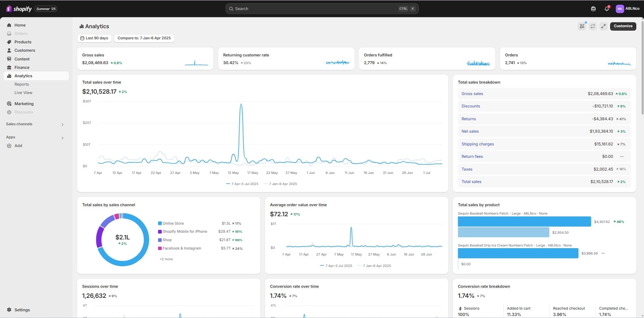Open the Orders summary card
Screen dimensions: 644x318
coord(568,58)
